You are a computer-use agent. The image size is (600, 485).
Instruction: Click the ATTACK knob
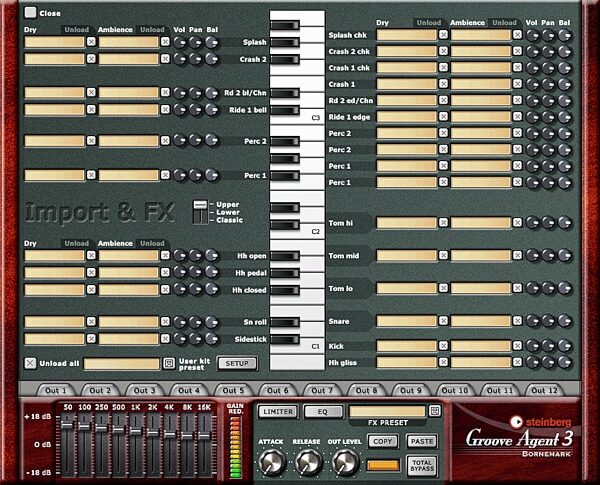(272, 462)
